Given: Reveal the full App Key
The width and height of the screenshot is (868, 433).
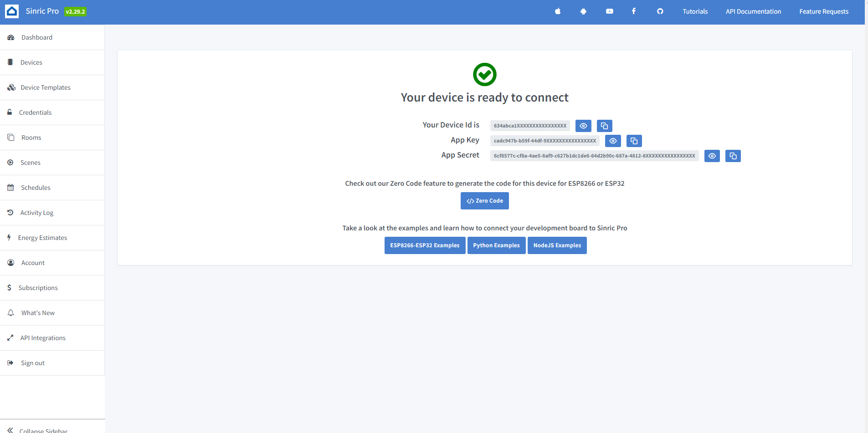Looking at the screenshot, I should (613, 141).
